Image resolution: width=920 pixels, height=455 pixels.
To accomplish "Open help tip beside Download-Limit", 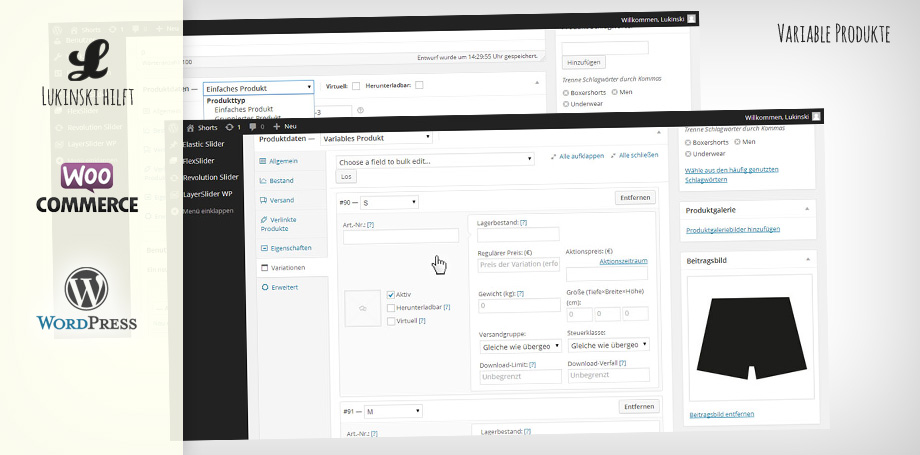I will point(532,365).
